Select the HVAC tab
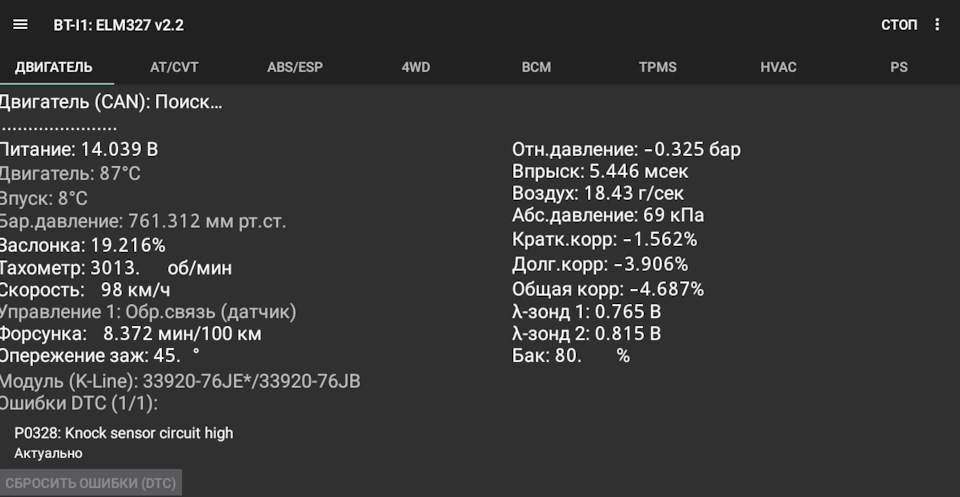960x497 pixels. (778, 67)
